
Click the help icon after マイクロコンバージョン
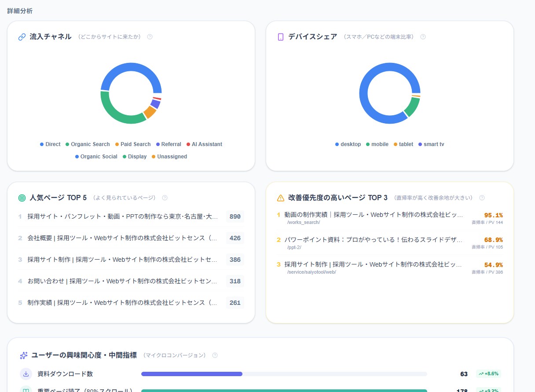tap(215, 355)
